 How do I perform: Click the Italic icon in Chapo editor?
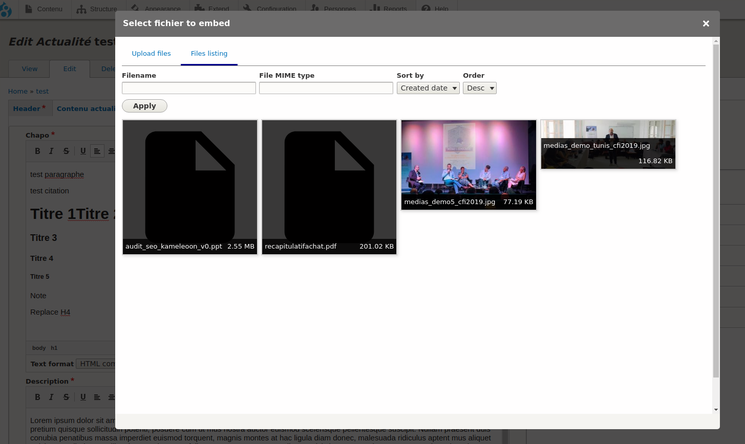[51, 151]
